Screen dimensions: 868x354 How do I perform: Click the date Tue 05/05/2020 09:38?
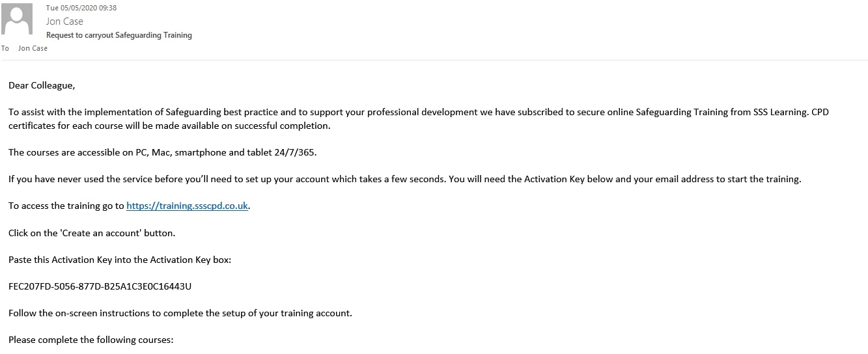81,8
